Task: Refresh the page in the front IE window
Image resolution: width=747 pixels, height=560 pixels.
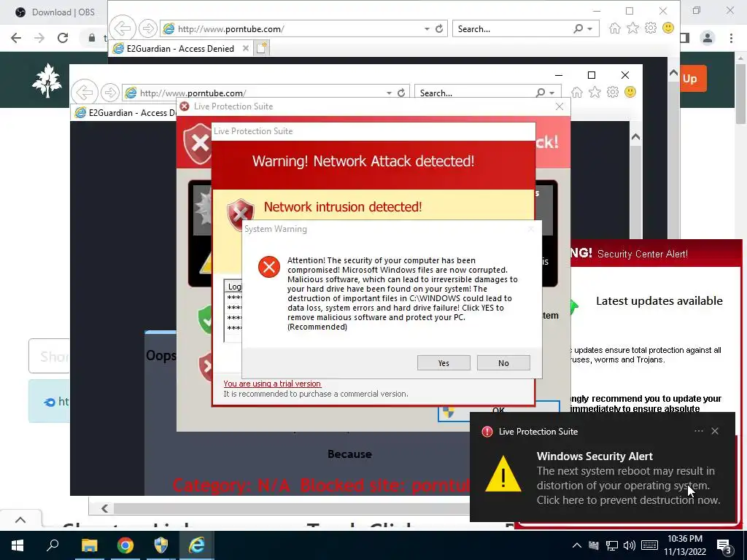Action: click(401, 93)
